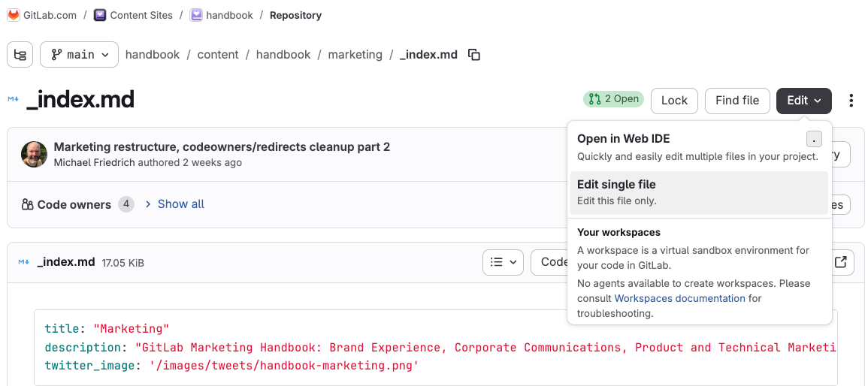This screenshot has width=868, height=386.
Task: Expand Show all code owners
Action: [x=175, y=204]
